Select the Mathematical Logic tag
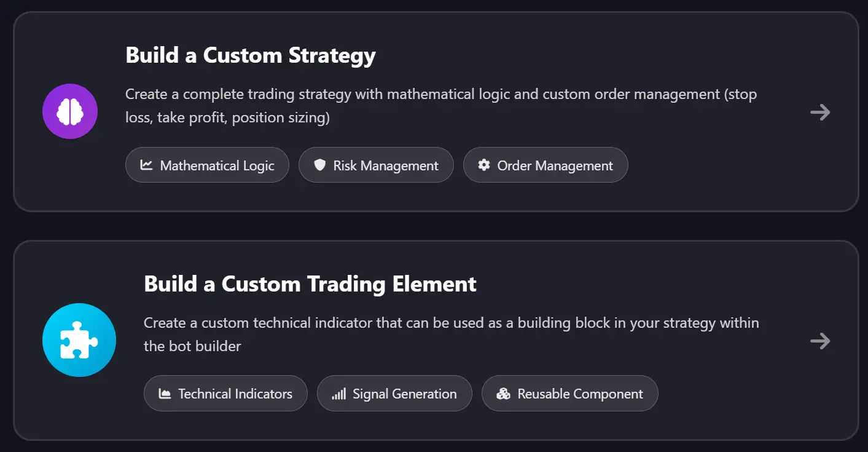This screenshot has height=452, width=868. coord(207,165)
